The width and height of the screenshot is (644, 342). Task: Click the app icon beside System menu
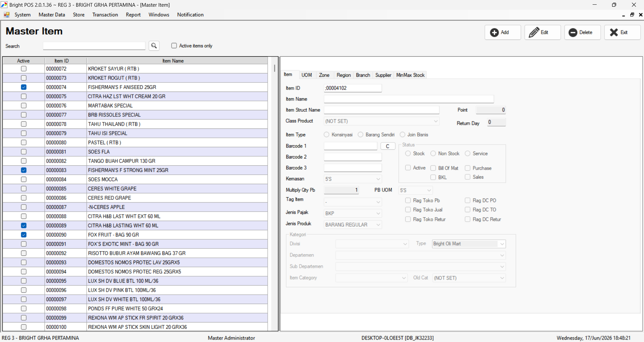pos(6,15)
